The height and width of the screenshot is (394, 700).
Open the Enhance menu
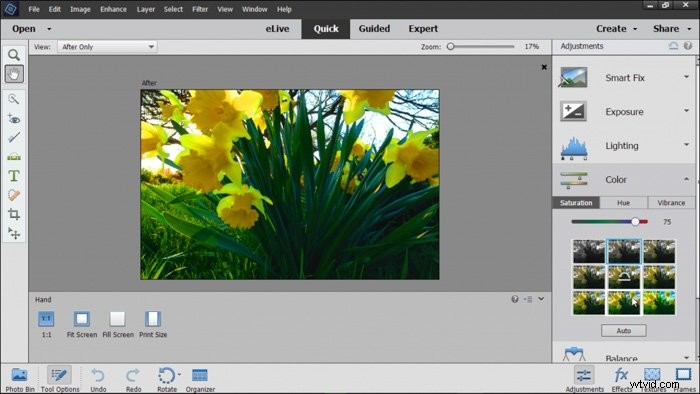point(113,9)
